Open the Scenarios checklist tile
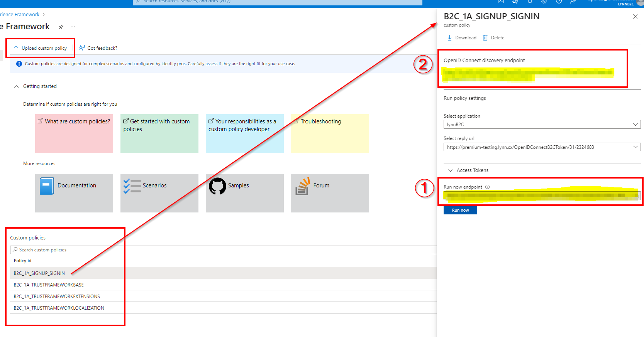This screenshot has height=337, width=644. (159, 193)
